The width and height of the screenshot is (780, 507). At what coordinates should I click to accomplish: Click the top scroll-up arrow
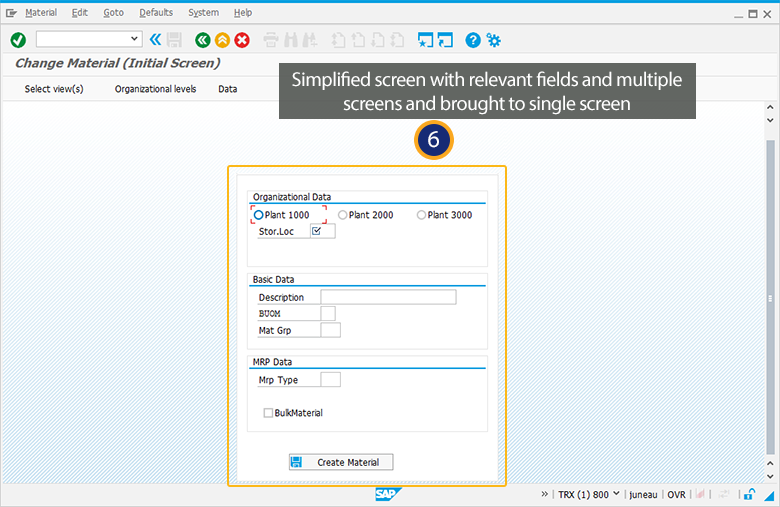[770, 107]
